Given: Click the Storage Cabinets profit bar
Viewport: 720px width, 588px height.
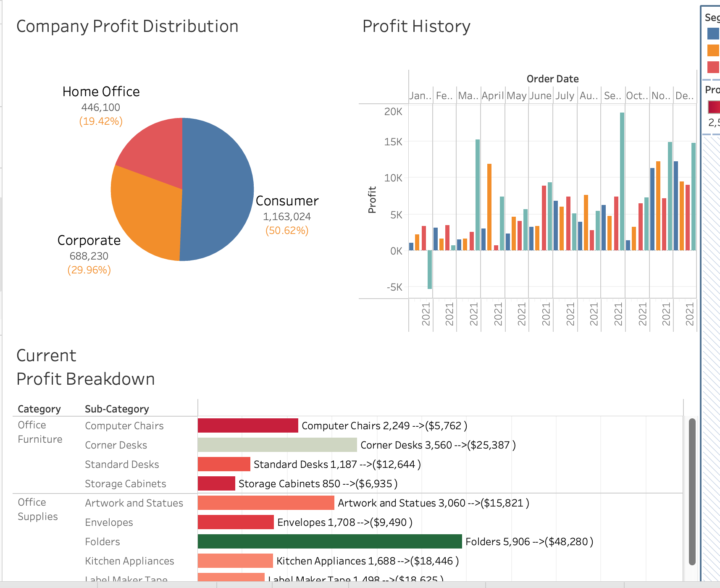Looking at the screenshot, I should tap(216, 483).
